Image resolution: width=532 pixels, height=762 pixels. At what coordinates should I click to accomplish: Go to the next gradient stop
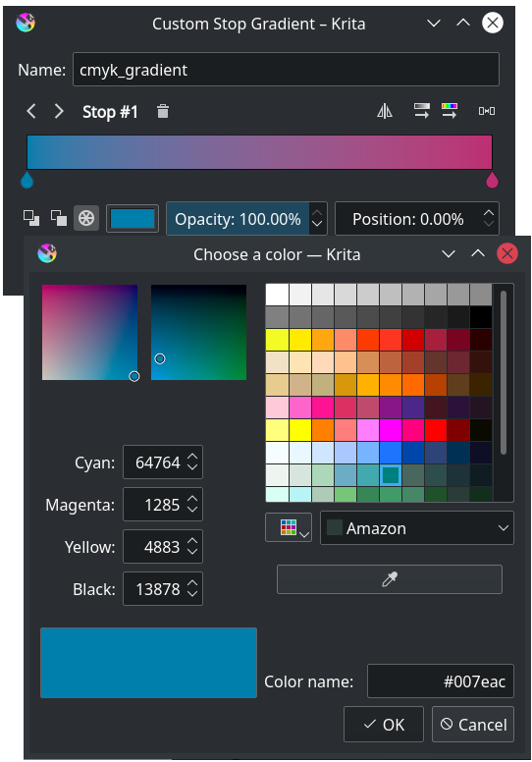59,111
